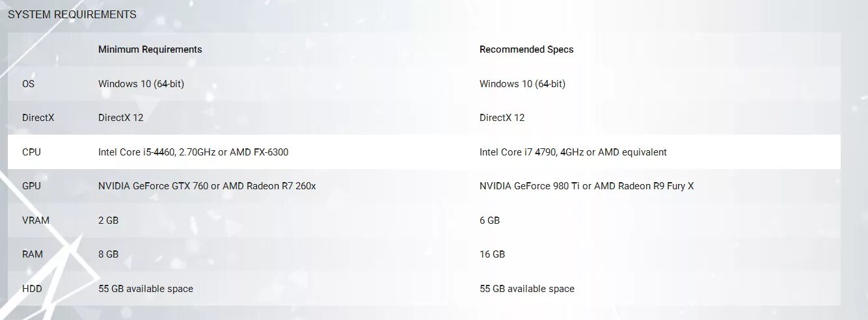Select the highlighted CPU row label
The height and width of the screenshot is (320, 868).
click(31, 152)
